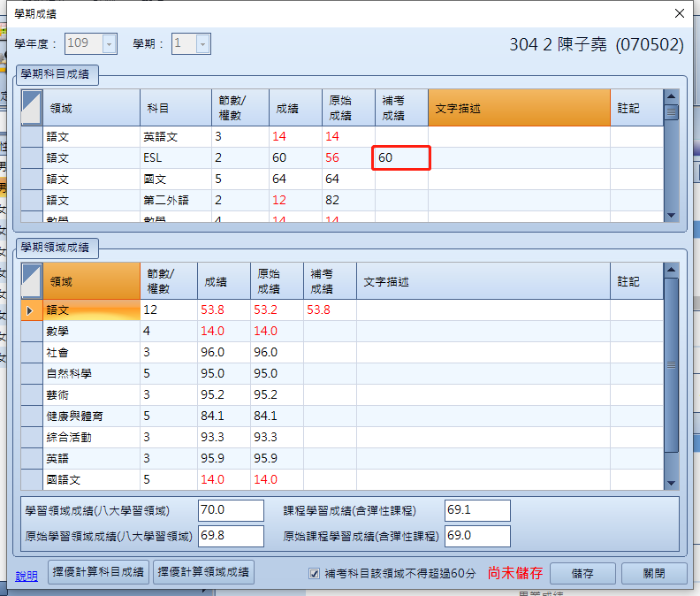
Task: Close the 學期成績 dialog
Action: pos(680,13)
